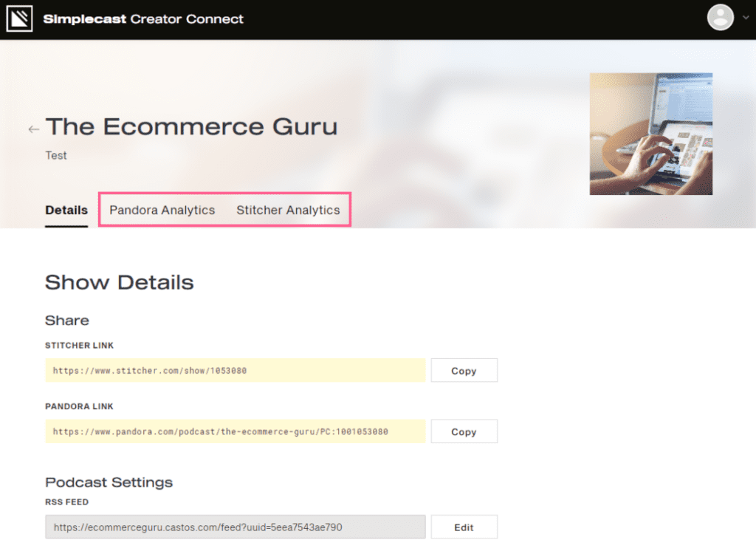The image size is (756, 554).
Task: Open the user profile avatar
Action: [x=721, y=18]
